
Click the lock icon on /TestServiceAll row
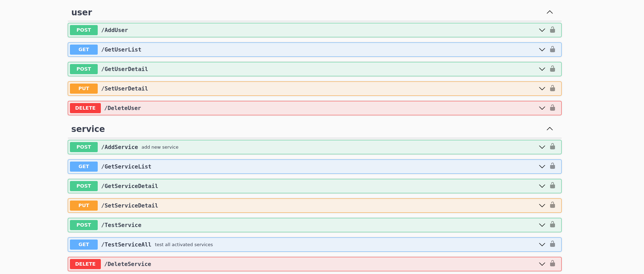553,244
